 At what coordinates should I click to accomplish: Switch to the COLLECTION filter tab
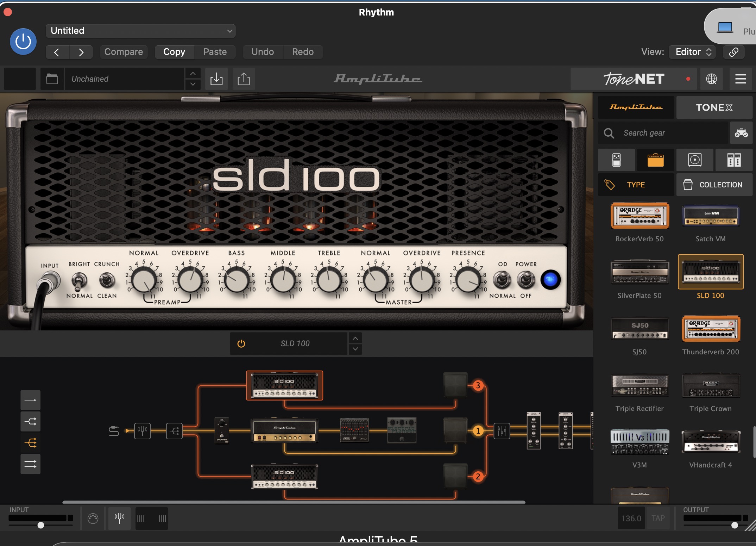pyautogui.click(x=714, y=185)
